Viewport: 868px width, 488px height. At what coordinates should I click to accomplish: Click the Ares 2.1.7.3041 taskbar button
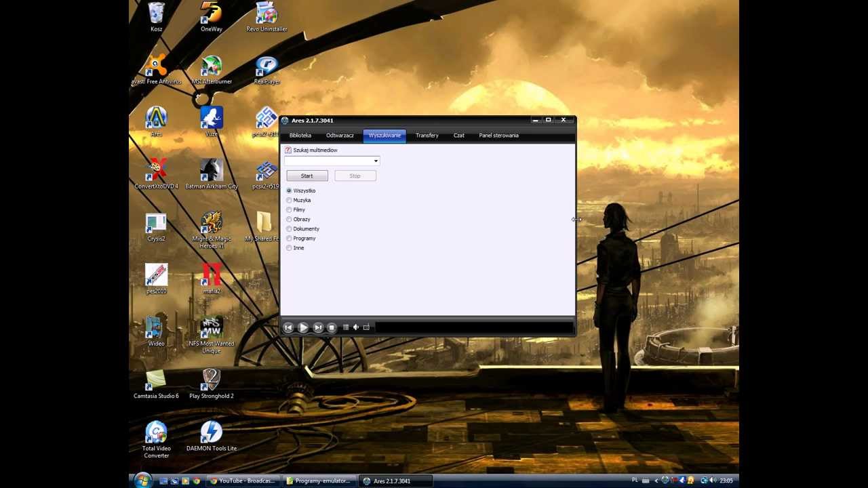[x=395, y=481]
